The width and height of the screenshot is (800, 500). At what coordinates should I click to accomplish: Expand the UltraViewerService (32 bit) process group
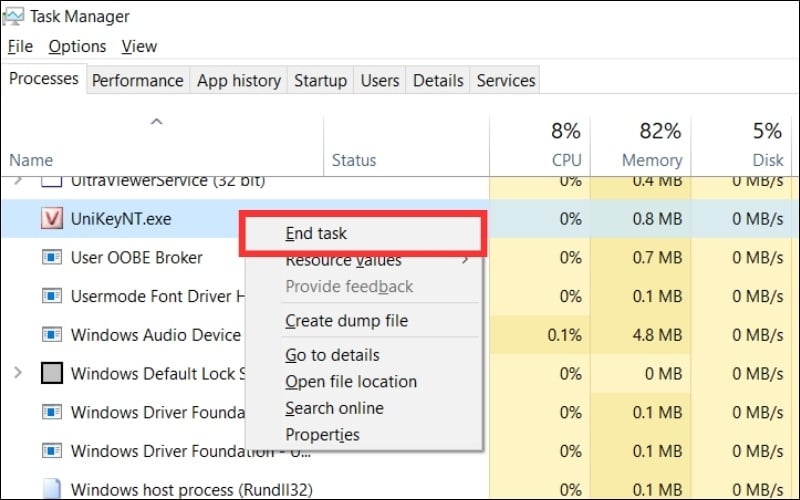click(x=18, y=180)
